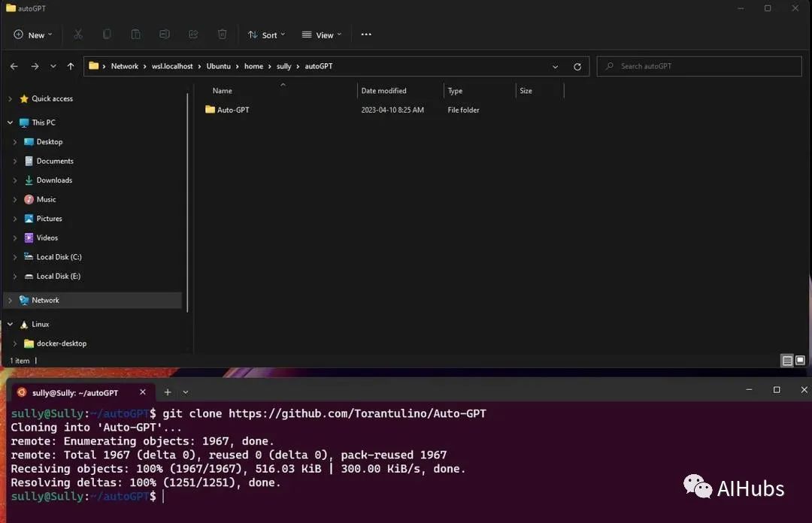812x523 pixels.
Task: Open the Sort dropdown
Action: click(266, 35)
